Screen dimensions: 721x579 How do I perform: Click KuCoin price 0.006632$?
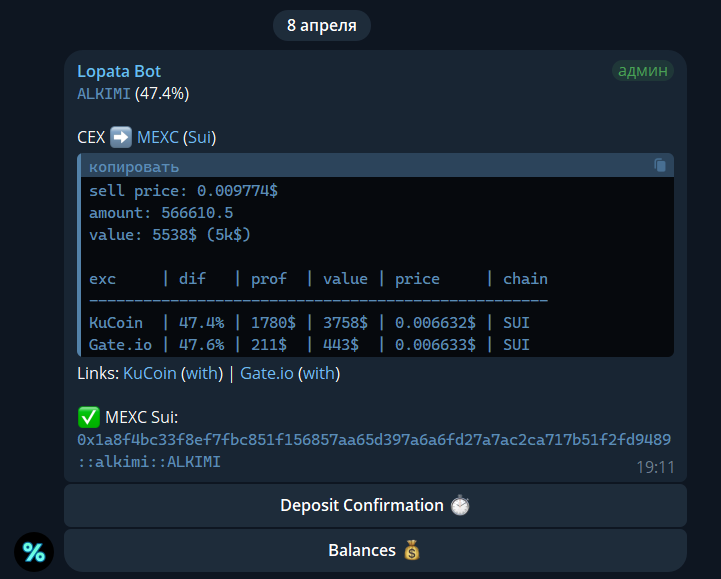(435, 323)
